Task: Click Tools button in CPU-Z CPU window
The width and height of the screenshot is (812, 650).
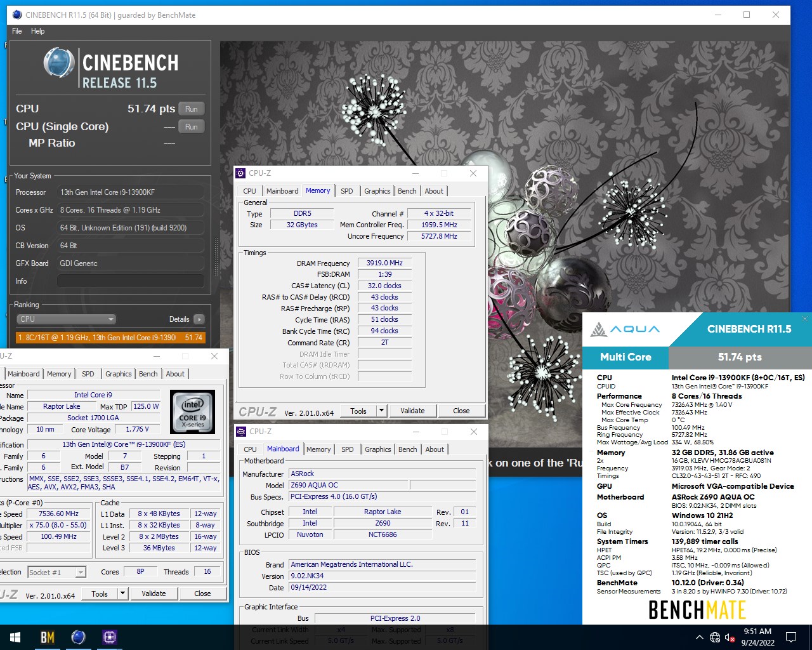Action: tap(100, 594)
